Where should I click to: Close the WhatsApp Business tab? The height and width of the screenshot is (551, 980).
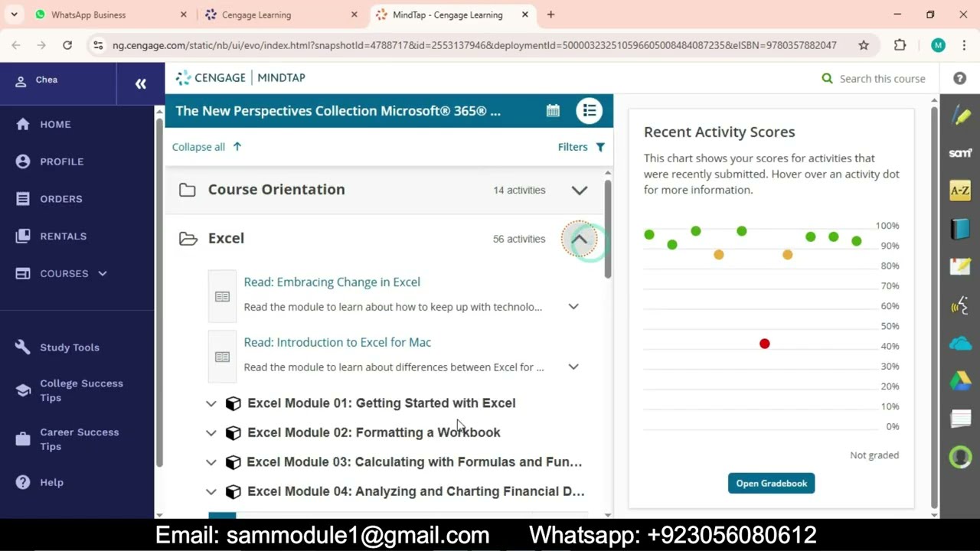183,15
